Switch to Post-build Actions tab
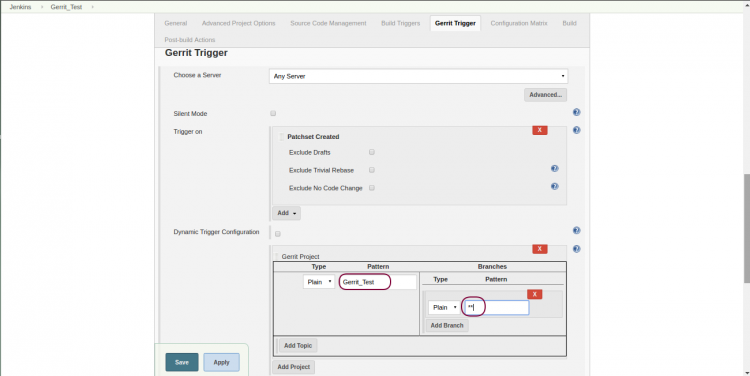 190,40
